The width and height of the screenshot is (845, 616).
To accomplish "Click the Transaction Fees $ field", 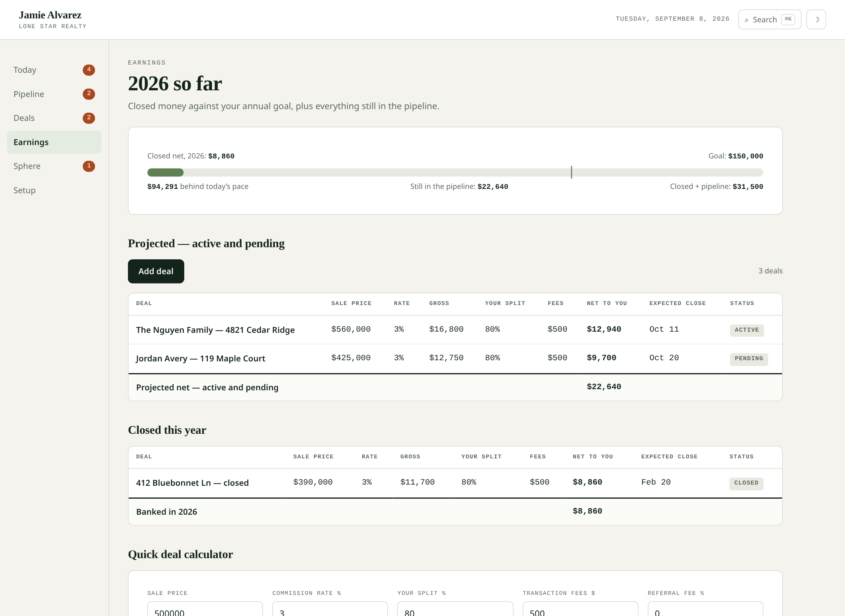I will 581,609.
